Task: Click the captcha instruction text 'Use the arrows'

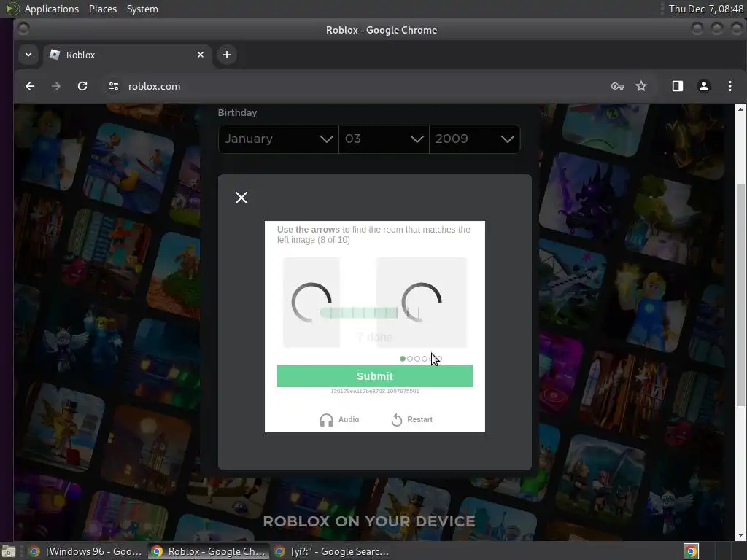Action: pyautogui.click(x=309, y=230)
